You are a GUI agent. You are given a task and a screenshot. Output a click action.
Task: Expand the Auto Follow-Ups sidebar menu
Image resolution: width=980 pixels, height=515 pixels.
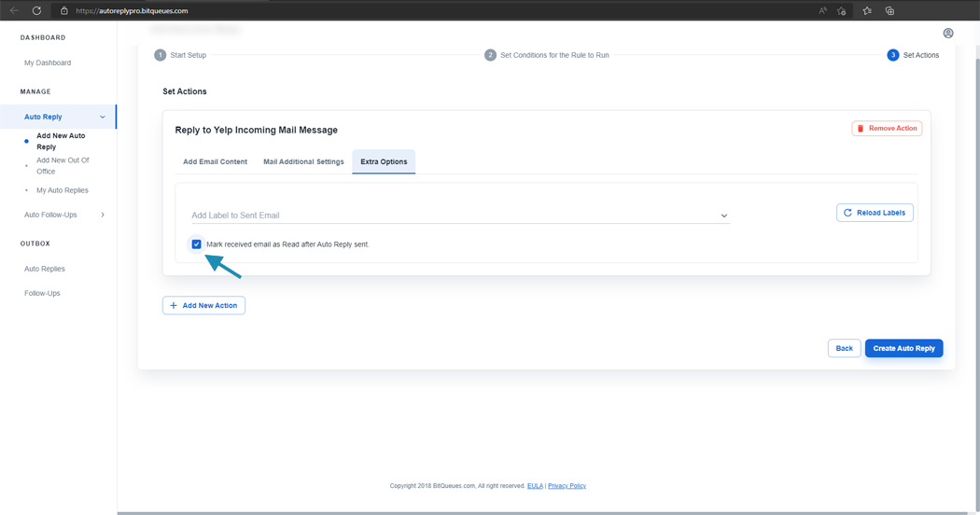[x=103, y=215]
